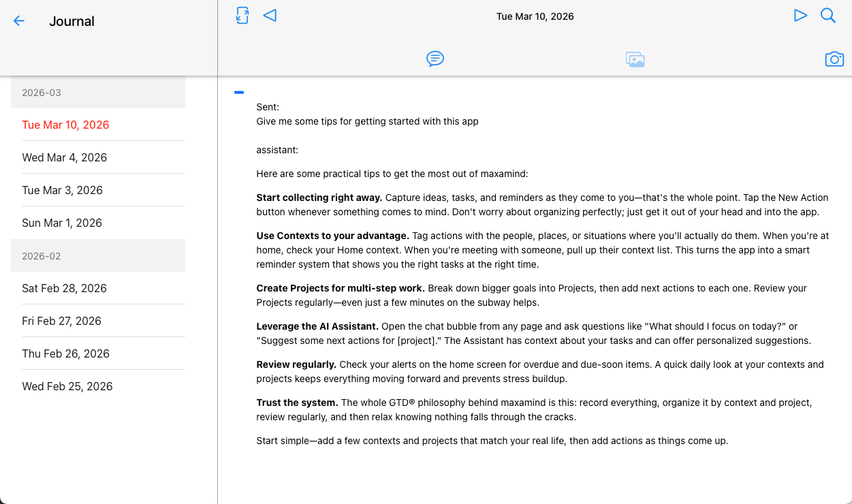
Task: Open the photo library picker icon
Action: click(x=635, y=59)
